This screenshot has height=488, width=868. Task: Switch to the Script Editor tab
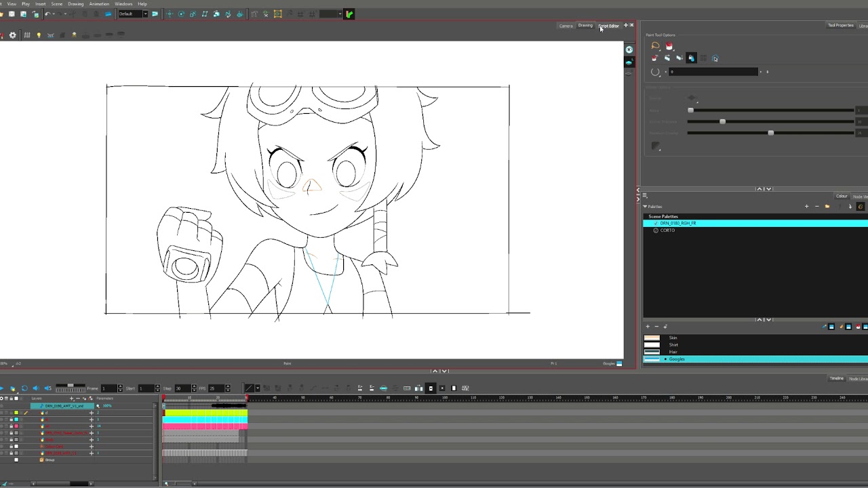point(609,26)
